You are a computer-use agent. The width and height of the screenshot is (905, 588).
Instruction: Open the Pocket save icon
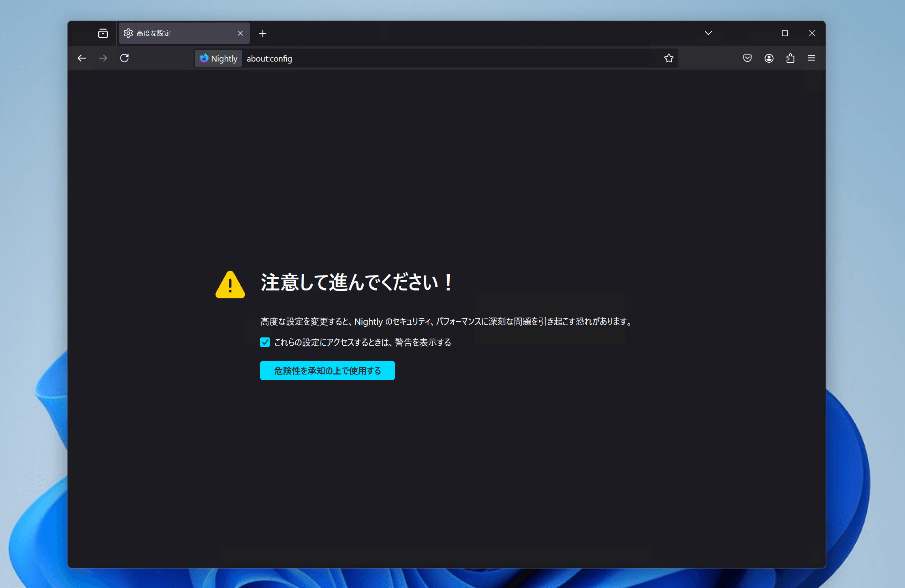[x=747, y=58]
